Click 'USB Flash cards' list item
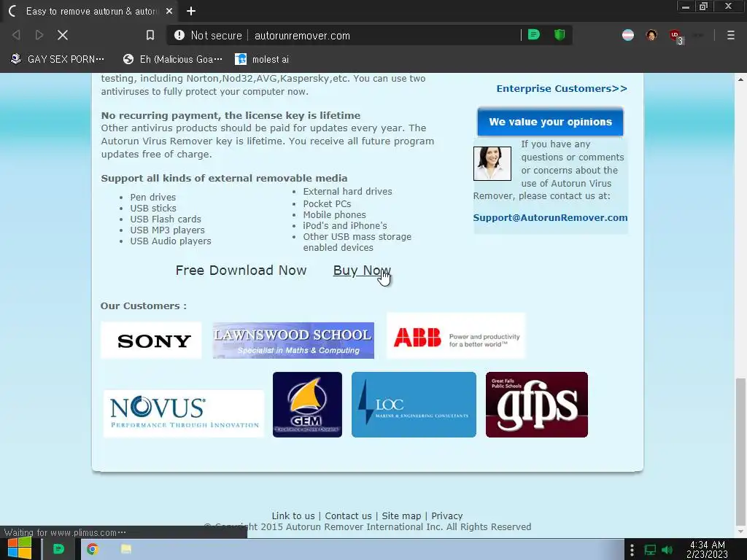The width and height of the screenshot is (747, 560). click(x=166, y=219)
